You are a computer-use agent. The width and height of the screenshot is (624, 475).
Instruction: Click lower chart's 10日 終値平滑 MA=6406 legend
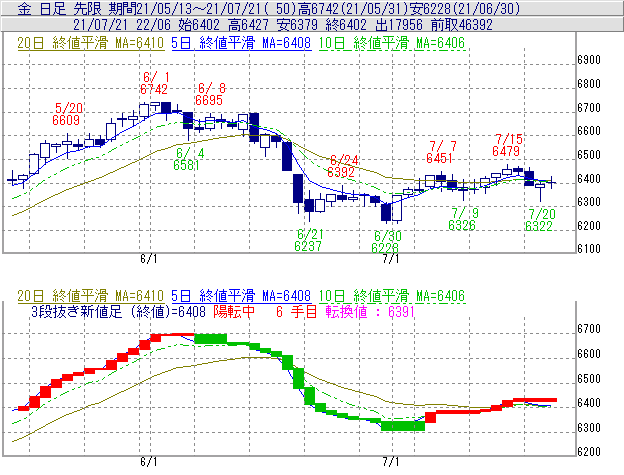pyautogui.click(x=392, y=296)
